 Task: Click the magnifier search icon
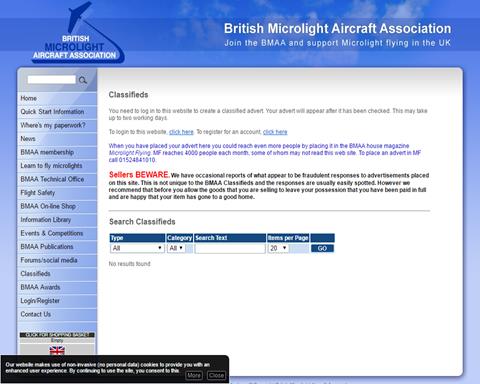[x=83, y=80]
